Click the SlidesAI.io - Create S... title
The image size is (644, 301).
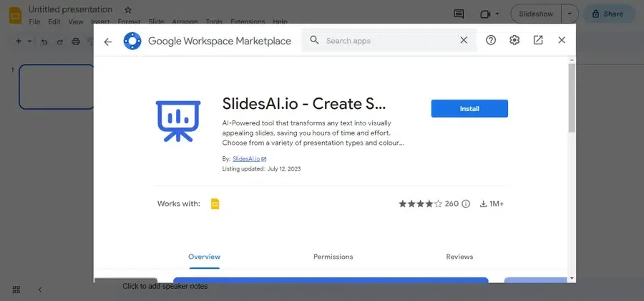click(304, 104)
